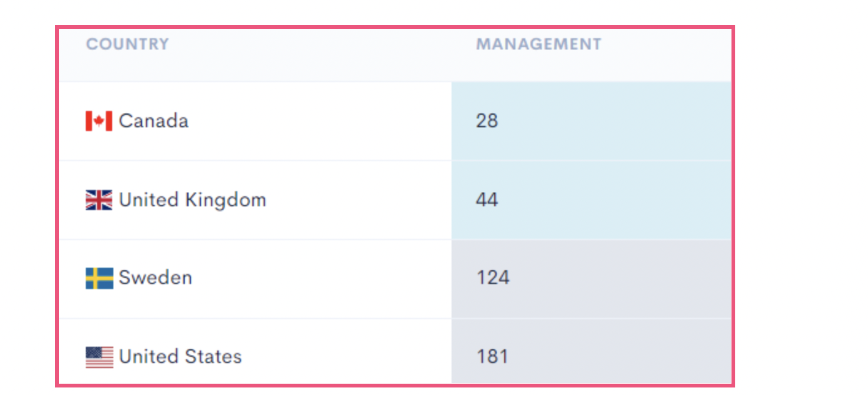Image resolution: width=868 pixels, height=395 pixels.
Task: Click the number 44 in United Kingdom row
Action: point(487,200)
